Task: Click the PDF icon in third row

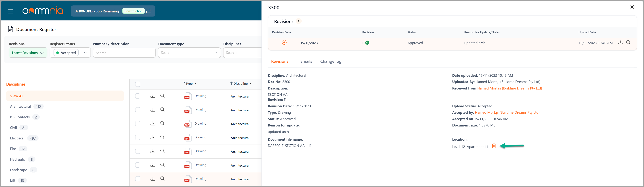Action: pos(187,124)
